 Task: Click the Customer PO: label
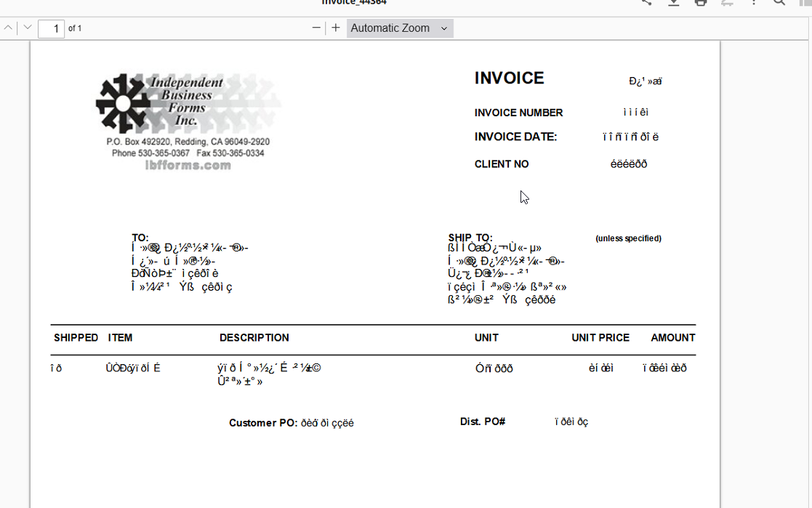click(263, 423)
